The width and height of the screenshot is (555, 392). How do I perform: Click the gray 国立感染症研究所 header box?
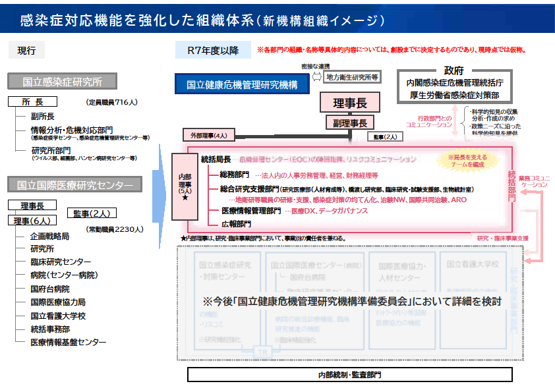coord(63,82)
